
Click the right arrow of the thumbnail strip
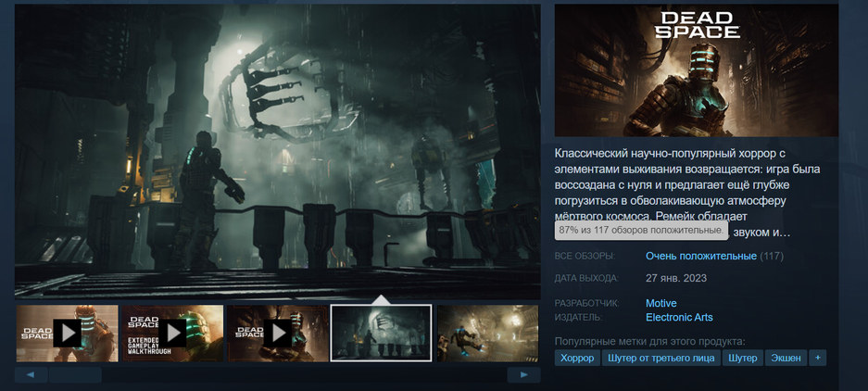(x=523, y=375)
